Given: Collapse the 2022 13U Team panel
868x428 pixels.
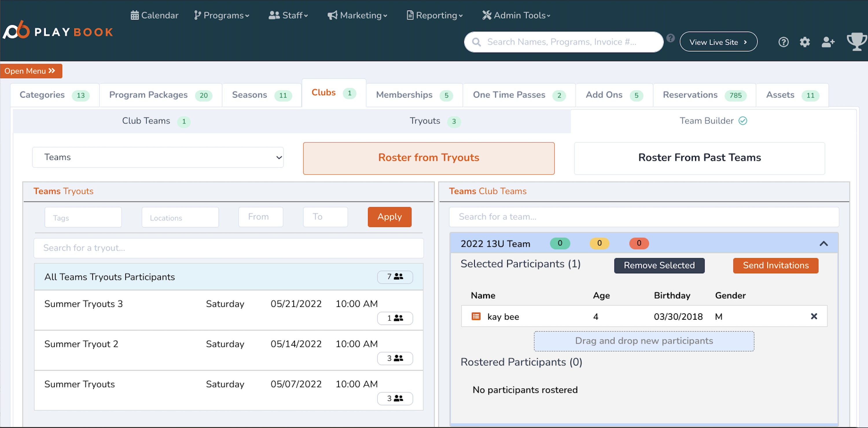Looking at the screenshot, I should 823,244.
